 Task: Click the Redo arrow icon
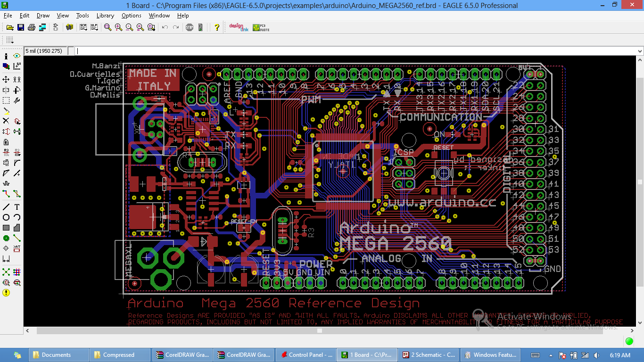coord(176,27)
